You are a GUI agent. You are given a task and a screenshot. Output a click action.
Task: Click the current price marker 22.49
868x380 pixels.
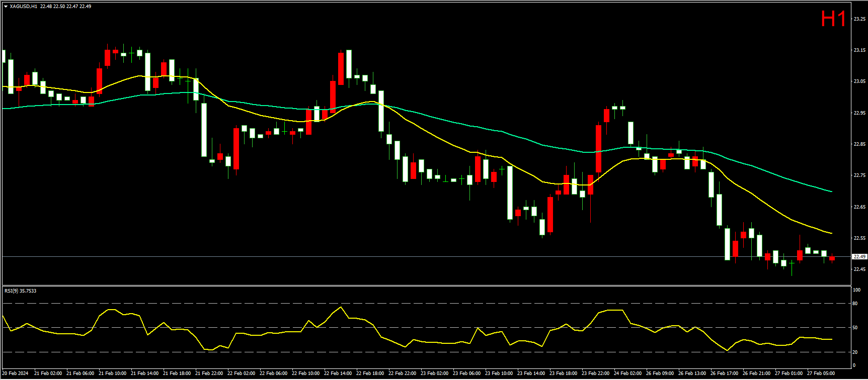[x=859, y=257]
